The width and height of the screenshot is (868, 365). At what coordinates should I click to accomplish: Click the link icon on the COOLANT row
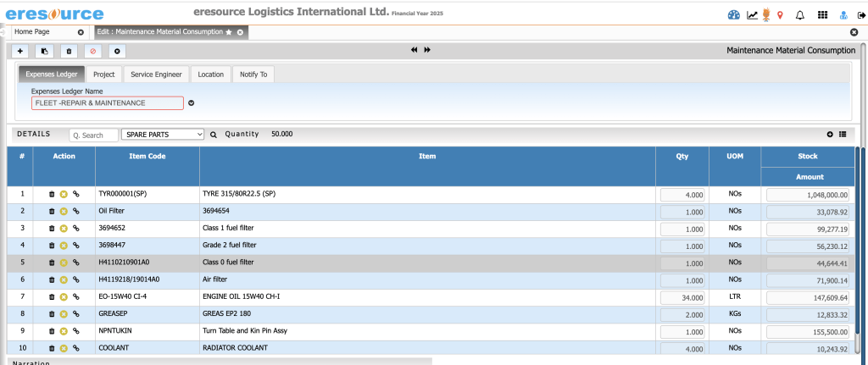tap(75, 348)
